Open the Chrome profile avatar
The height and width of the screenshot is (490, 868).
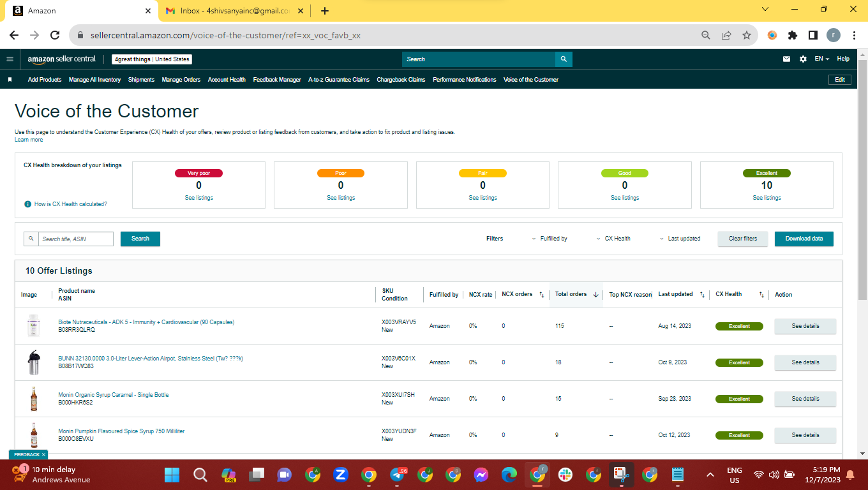coord(834,35)
